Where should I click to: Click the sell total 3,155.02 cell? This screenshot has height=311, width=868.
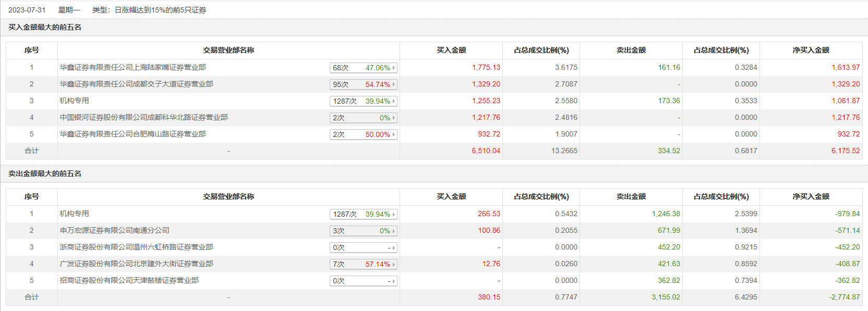(x=666, y=297)
